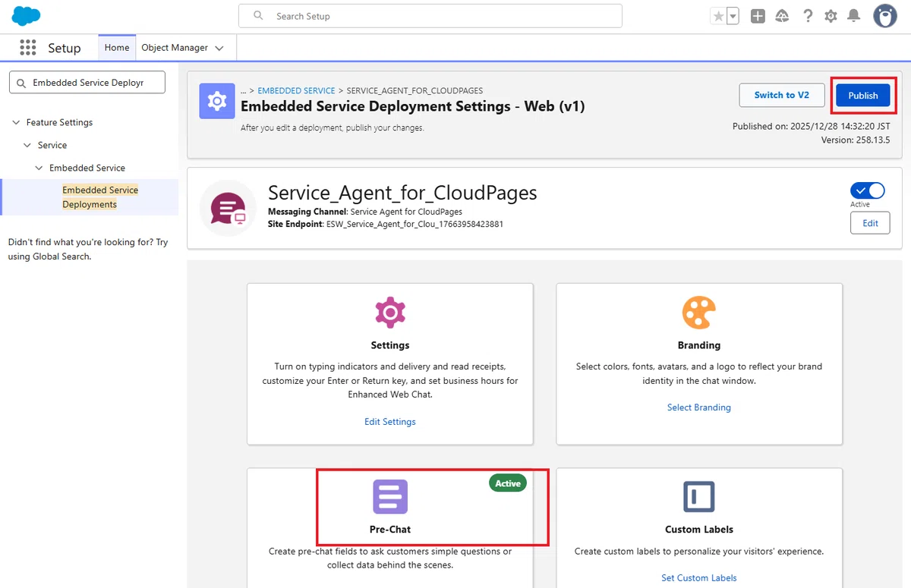Screen dimensions: 911x588
Task: Open the favorites list dropdown arrow
Action: pos(733,16)
